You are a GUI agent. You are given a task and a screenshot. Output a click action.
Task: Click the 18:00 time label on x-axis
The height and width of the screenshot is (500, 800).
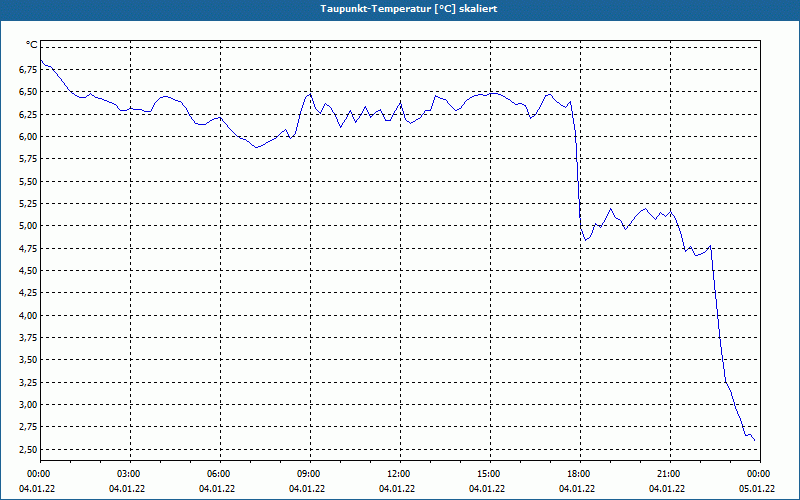click(x=580, y=474)
